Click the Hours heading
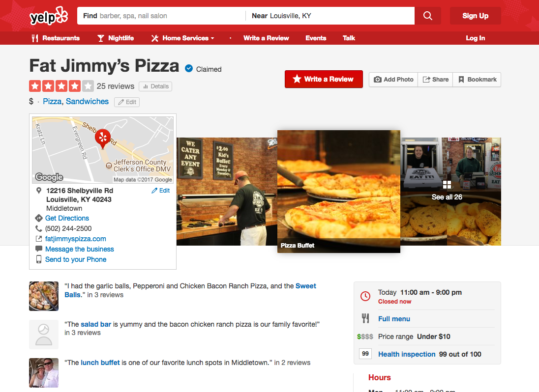This screenshot has height=392, width=539. coord(380,378)
